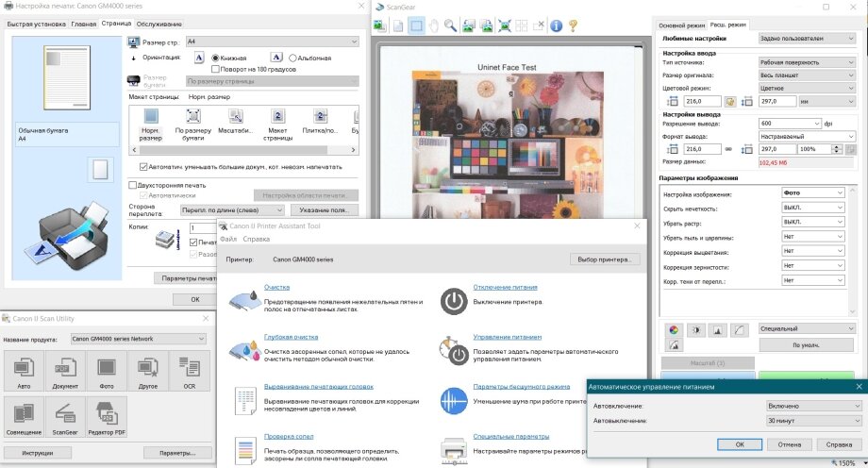Enable 'Поворот на 180 градусов' checkbox

[215, 69]
